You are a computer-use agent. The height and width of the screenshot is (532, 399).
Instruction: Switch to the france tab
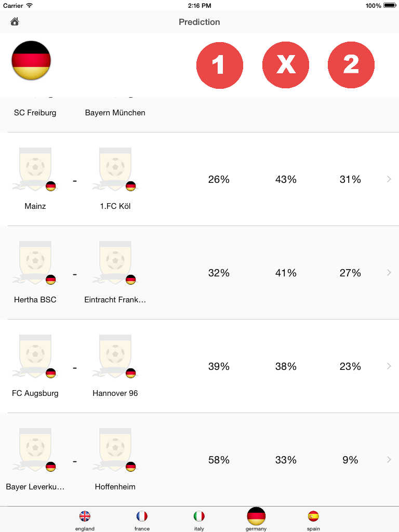(x=142, y=520)
